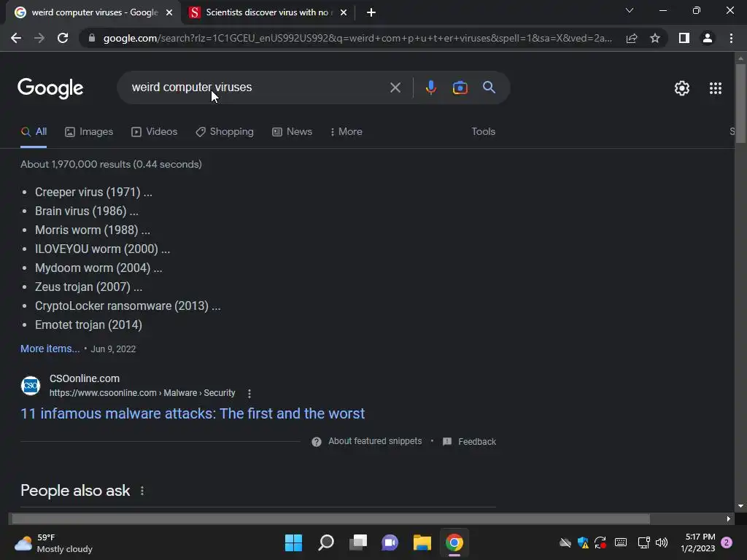The width and height of the screenshot is (747, 560).
Task: Open the tab search chevron
Action: coord(630,10)
